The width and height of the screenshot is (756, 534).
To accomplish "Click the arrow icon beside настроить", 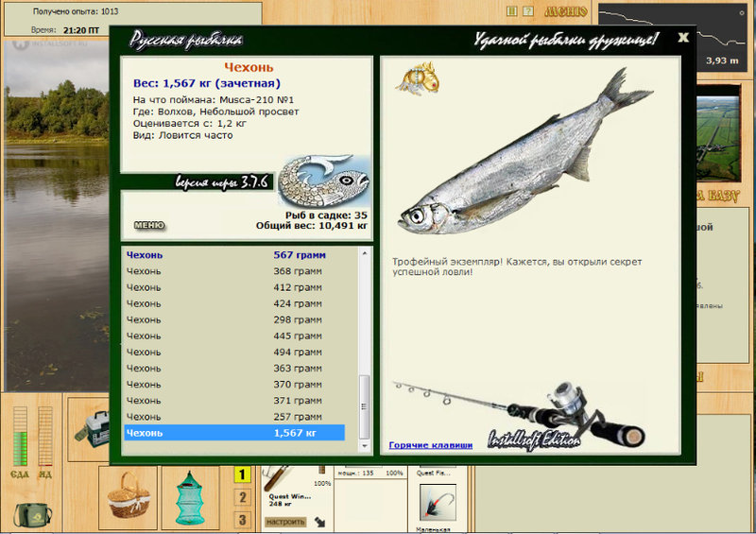I will pyautogui.click(x=319, y=522).
